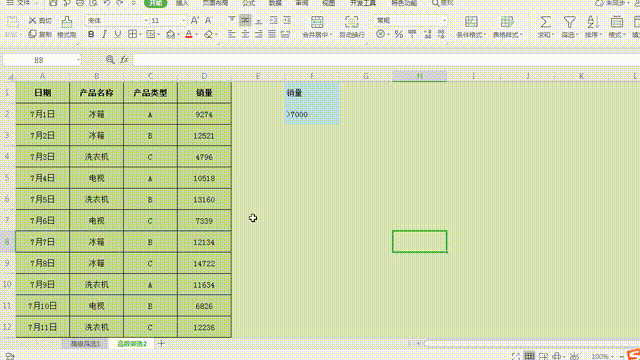Increase font size with larger A icon

click(x=195, y=20)
